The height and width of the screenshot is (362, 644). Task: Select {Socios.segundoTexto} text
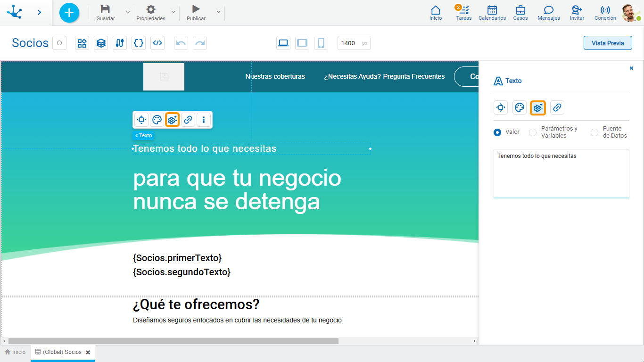(182, 272)
